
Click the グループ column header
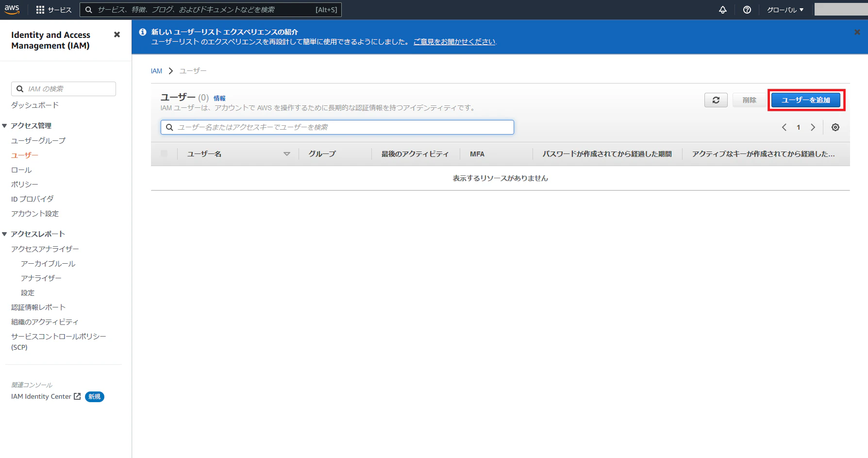[x=322, y=154]
